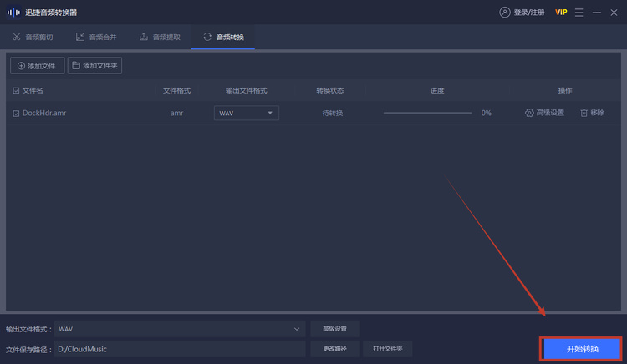
Task: Click the 文件格式 column header
Action: (176, 91)
